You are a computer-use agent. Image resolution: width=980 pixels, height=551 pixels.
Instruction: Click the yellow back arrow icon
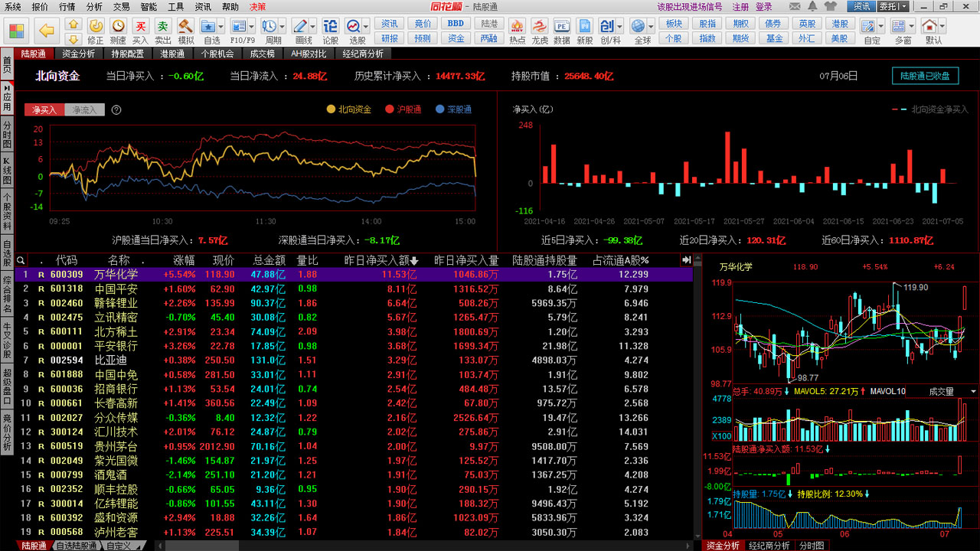[x=47, y=31]
